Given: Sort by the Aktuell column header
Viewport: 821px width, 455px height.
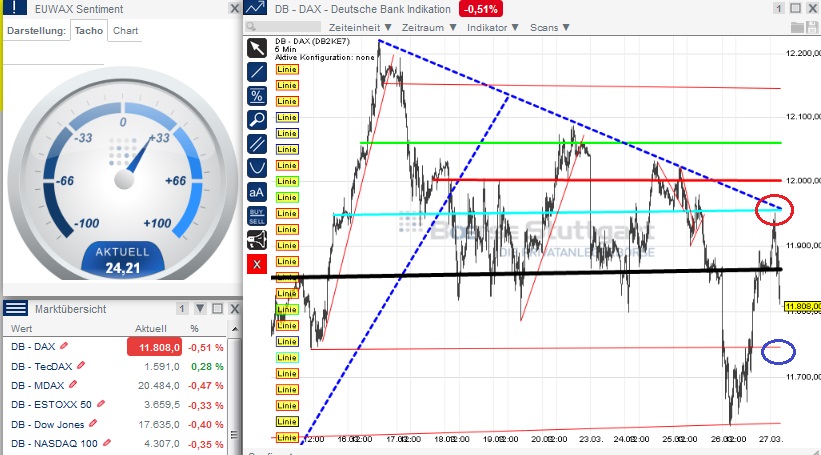Looking at the screenshot, I should tap(151, 329).
